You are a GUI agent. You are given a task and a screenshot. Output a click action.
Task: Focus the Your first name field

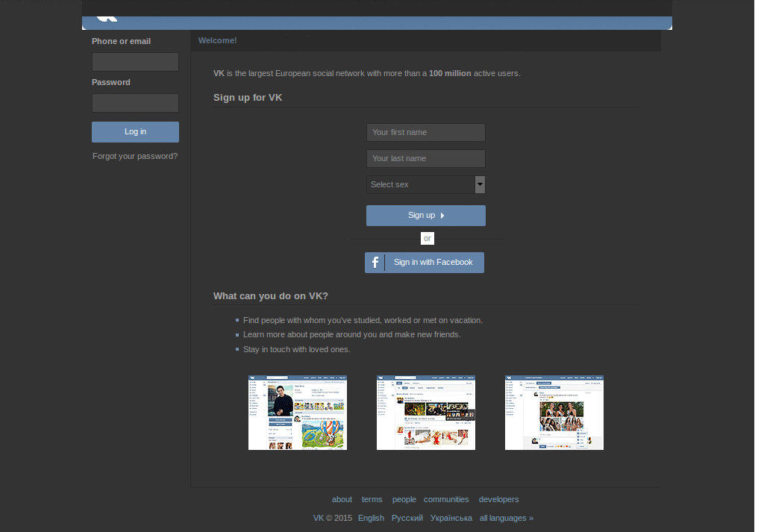(x=426, y=133)
